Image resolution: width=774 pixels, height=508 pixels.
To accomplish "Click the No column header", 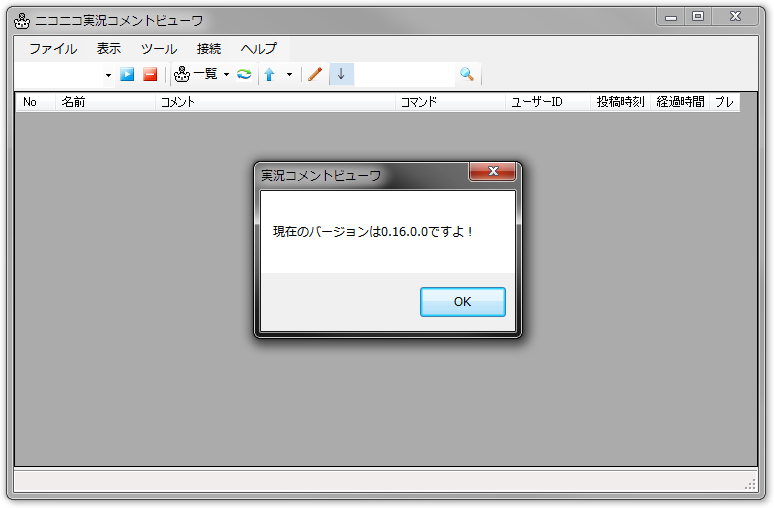I will point(36,102).
